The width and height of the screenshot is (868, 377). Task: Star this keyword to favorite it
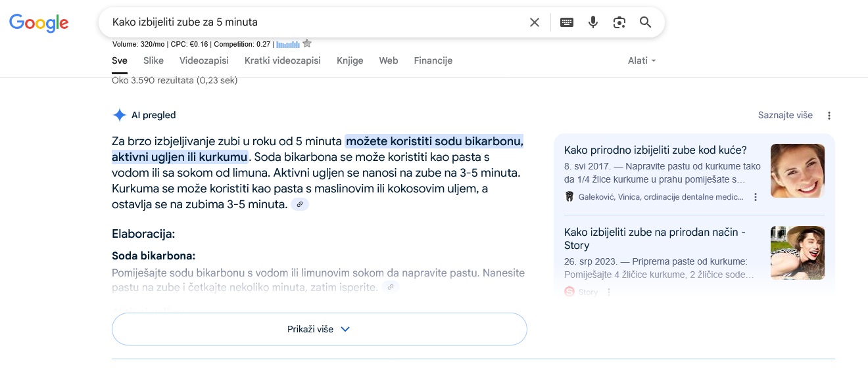(306, 44)
